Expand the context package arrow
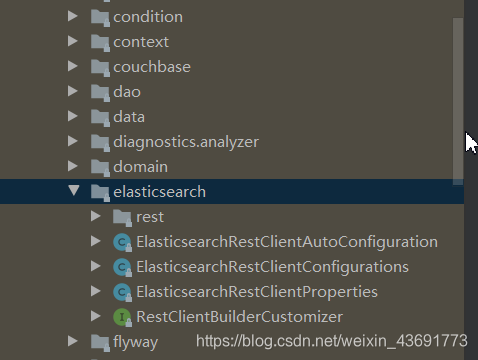The height and width of the screenshot is (360, 478). pos(73,41)
